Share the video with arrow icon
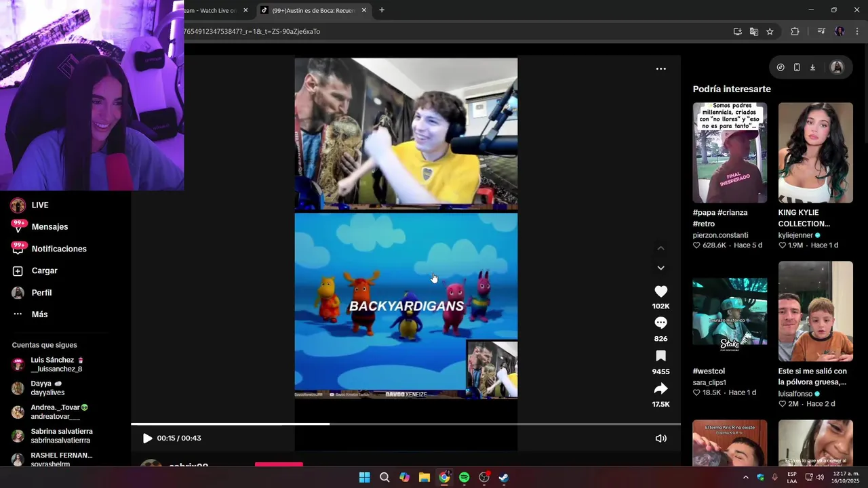The image size is (868, 488). click(660, 388)
